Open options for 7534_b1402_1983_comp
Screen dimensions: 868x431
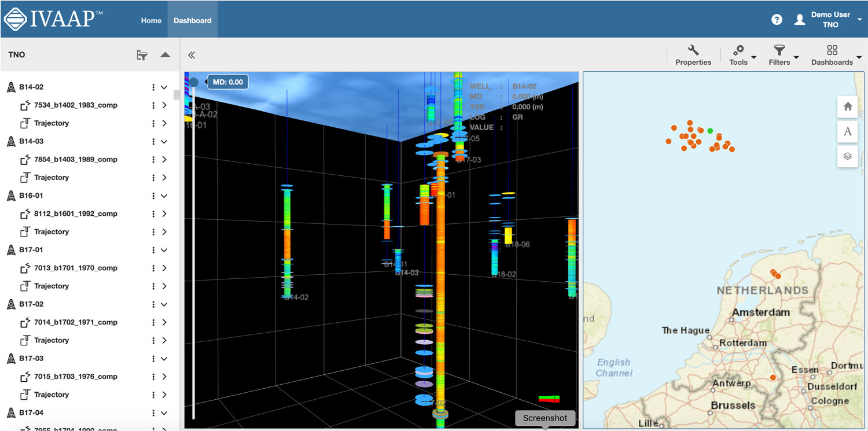click(153, 105)
